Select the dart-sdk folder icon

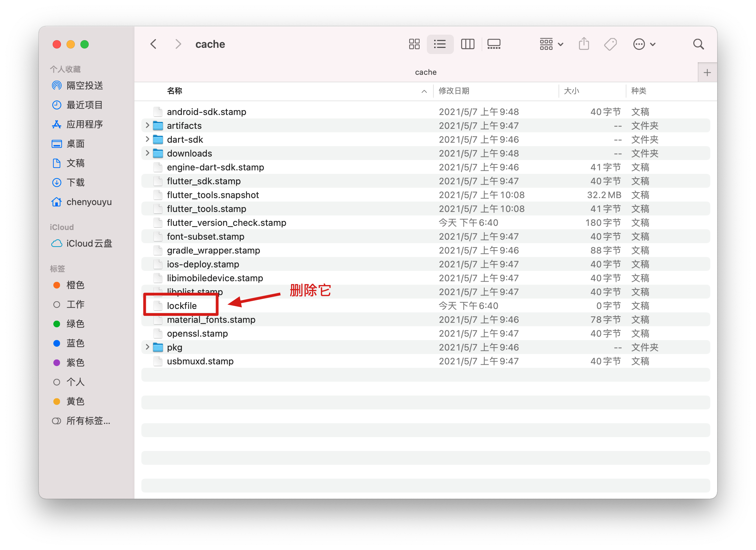point(158,139)
